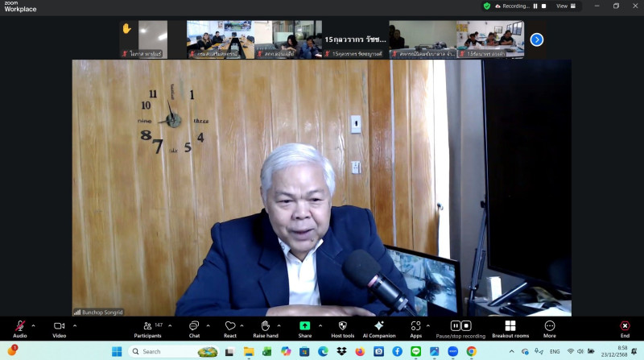
Task: Launch the AI Companion
Action: click(378, 327)
